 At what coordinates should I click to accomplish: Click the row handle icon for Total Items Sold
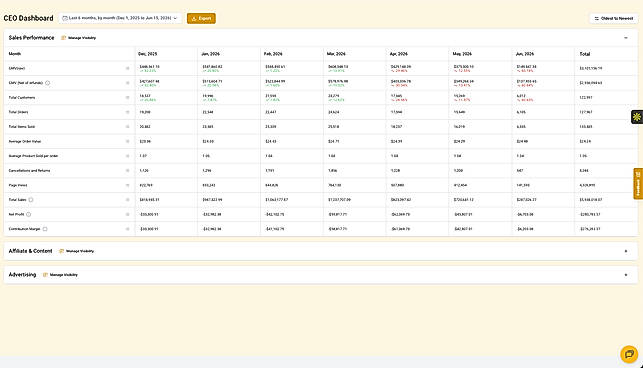click(x=128, y=127)
